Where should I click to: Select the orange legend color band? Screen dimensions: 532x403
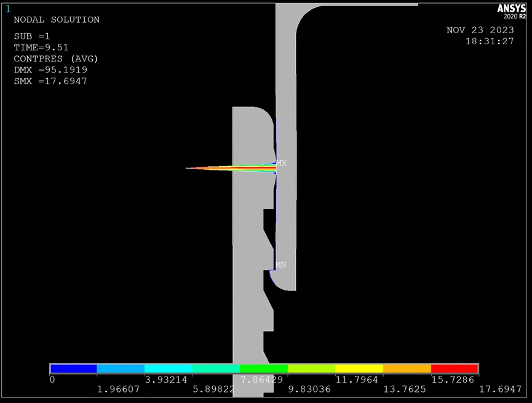pyautogui.click(x=407, y=369)
